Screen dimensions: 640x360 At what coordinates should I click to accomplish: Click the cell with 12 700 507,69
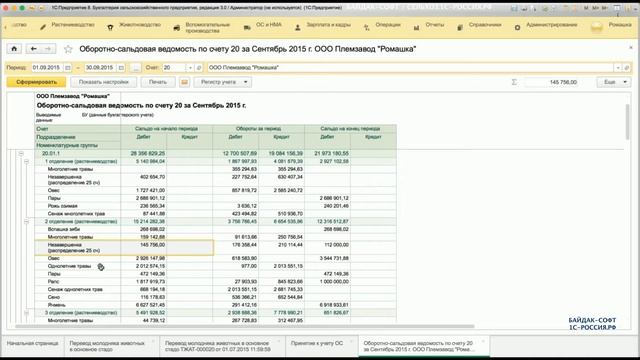(x=236, y=153)
